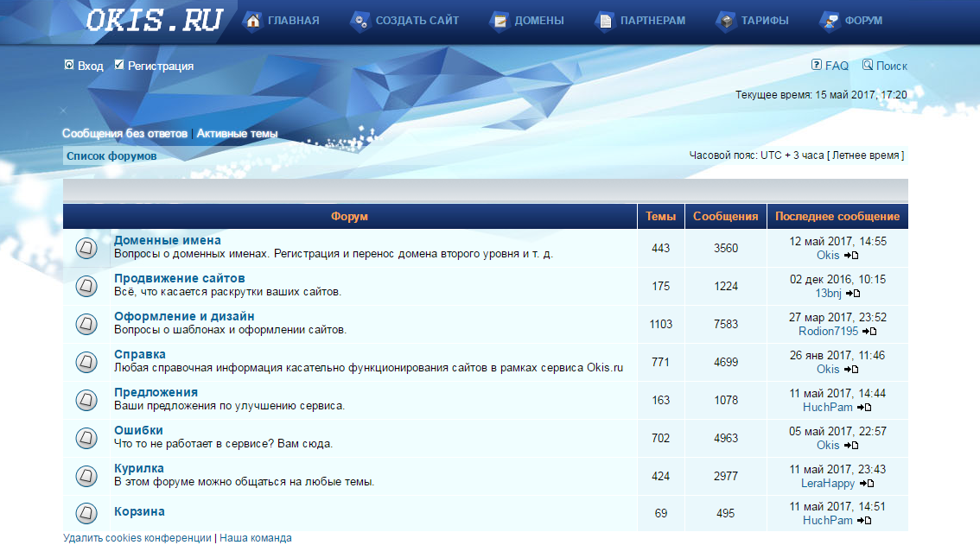Viewport: 980px width, 545px height.
Task: Go to last post icon in Корзина row
Action: 864,521
